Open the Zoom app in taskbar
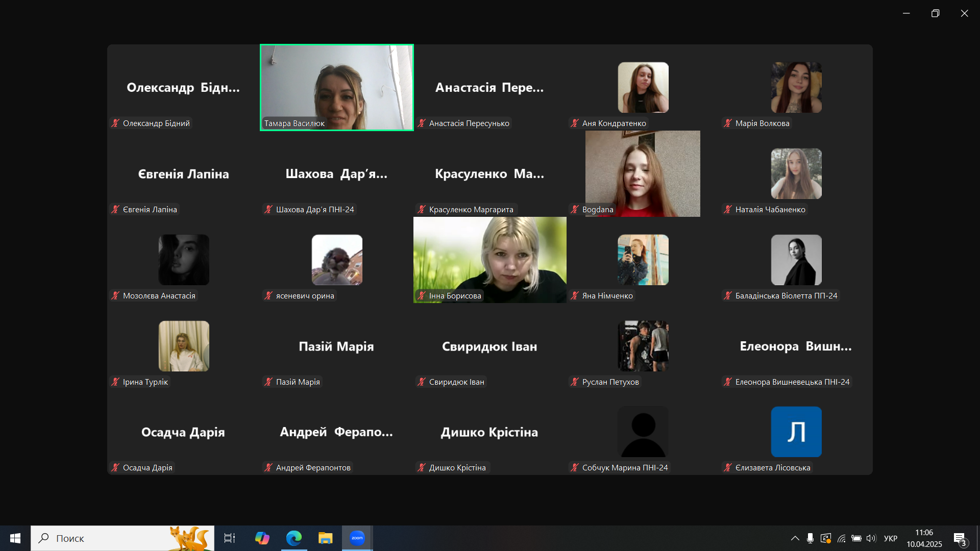The image size is (980, 551). [357, 538]
